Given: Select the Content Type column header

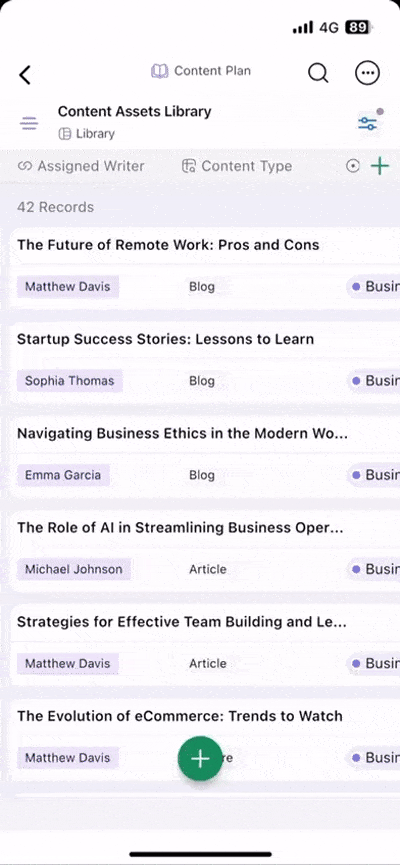Looking at the screenshot, I should point(237,166).
